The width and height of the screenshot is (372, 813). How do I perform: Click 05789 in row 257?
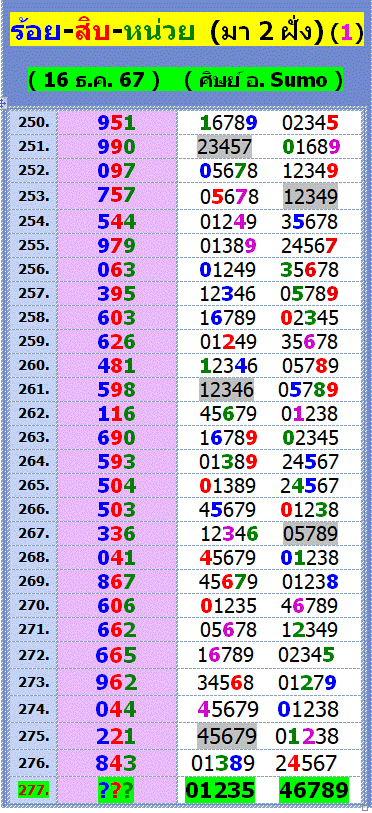310,294
